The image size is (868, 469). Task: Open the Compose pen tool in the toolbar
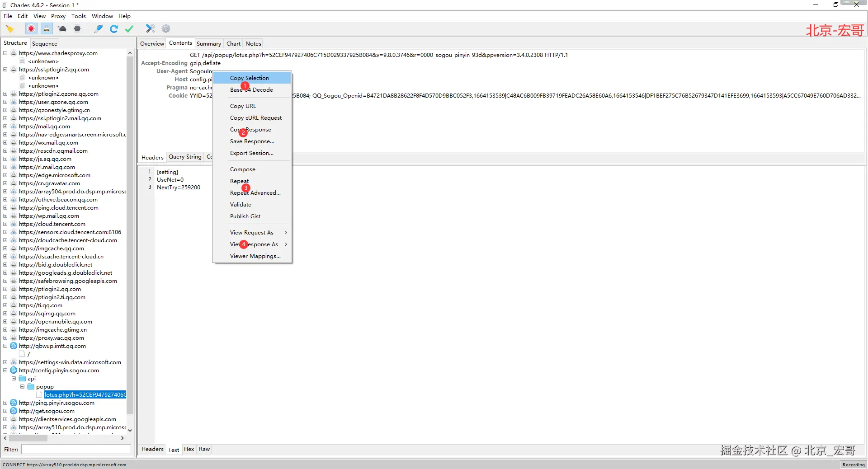pyautogui.click(x=98, y=29)
